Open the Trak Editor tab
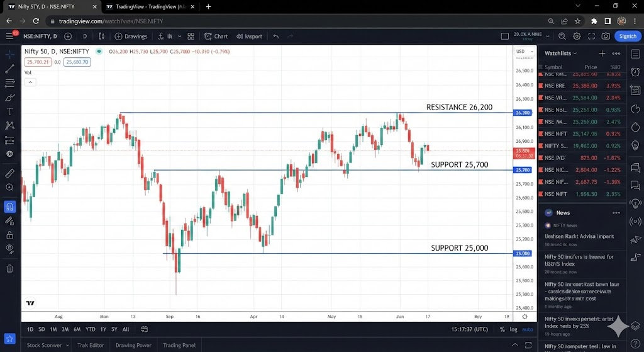Screen dimensions: 644x352 tap(91, 346)
